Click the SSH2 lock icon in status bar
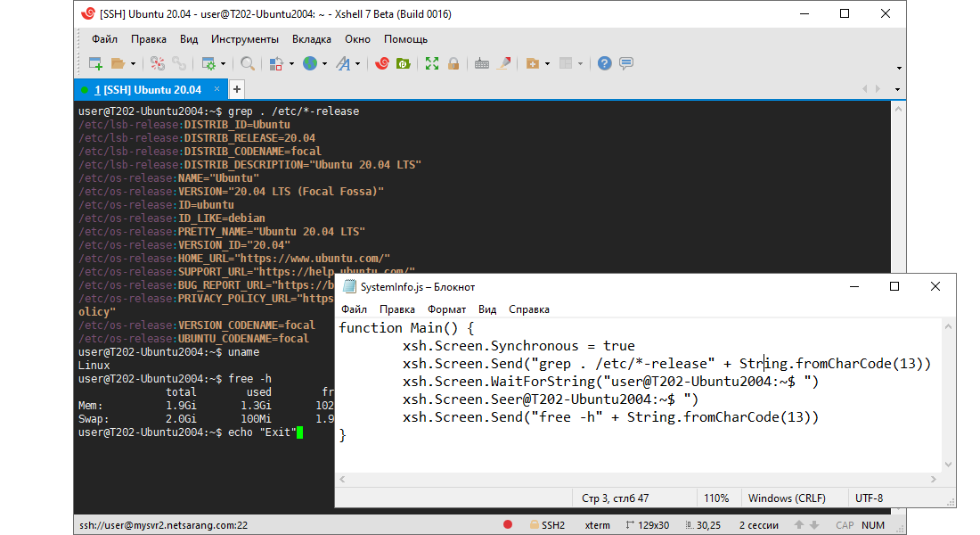The width and height of the screenshot is (980, 535). (535, 525)
